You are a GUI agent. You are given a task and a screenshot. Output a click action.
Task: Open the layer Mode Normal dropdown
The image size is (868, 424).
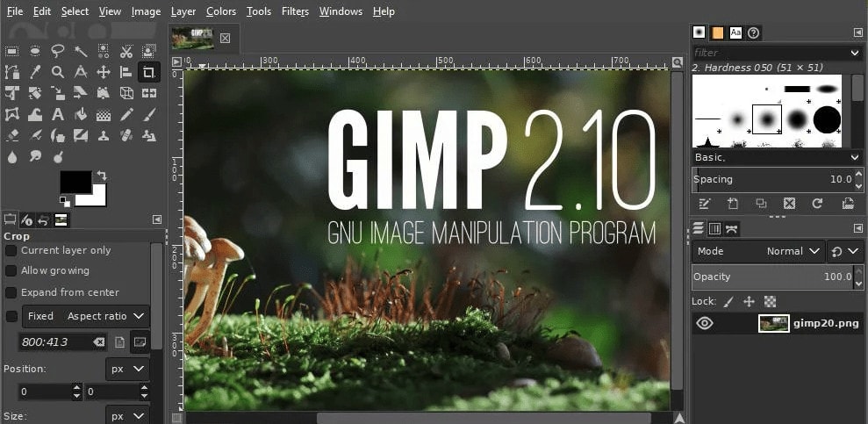[757, 251]
